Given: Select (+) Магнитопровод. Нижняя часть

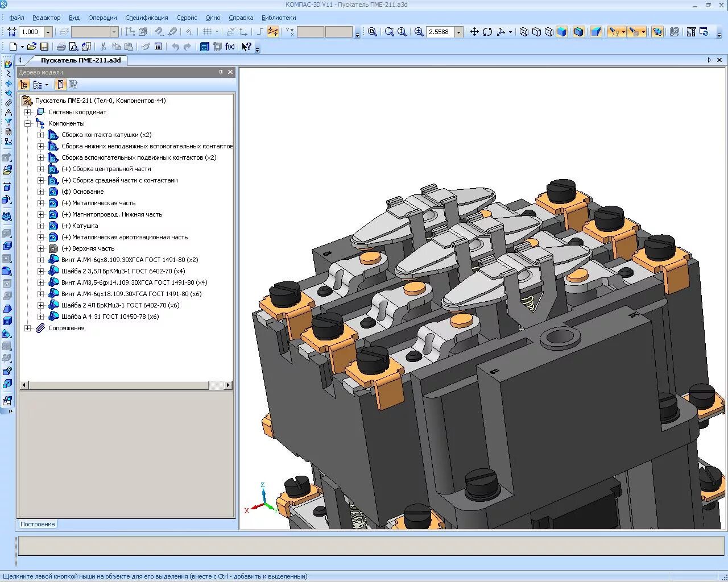Looking at the screenshot, I should [111, 214].
